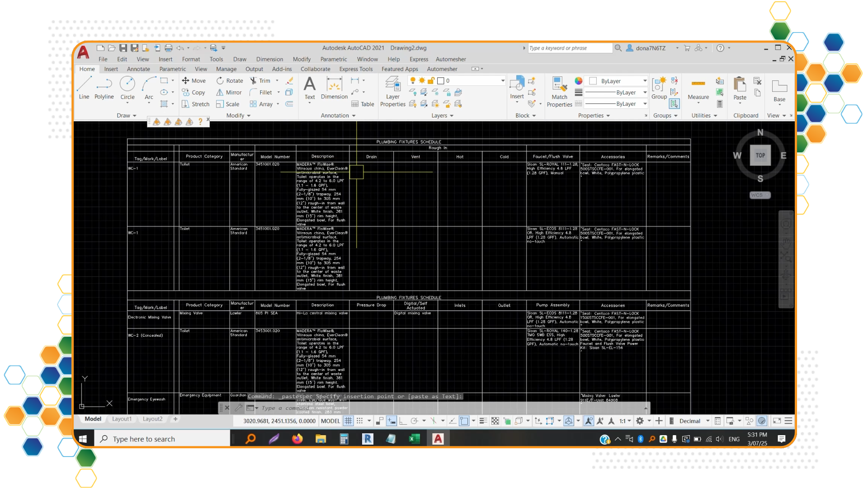This screenshot has height=488, width=868.
Task: Toggle Object Snap in the status bar
Action: coord(464,421)
